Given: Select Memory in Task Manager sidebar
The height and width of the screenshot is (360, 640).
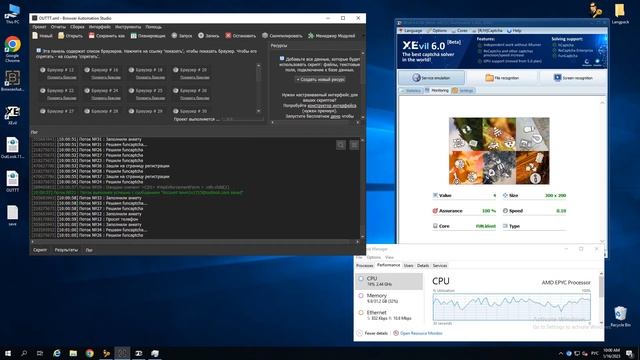Looking at the screenshot, I should tap(389, 298).
